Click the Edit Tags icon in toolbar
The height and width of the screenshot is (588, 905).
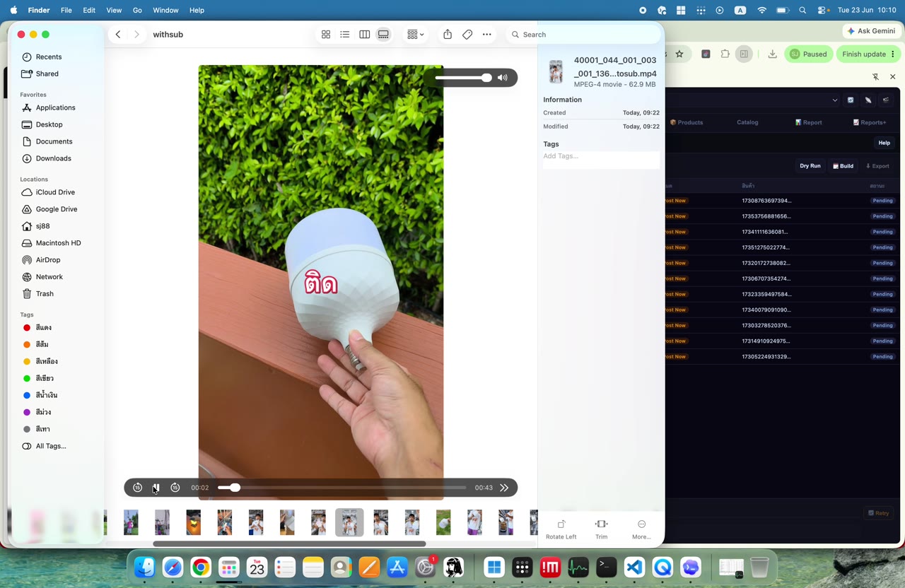point(467,34)
